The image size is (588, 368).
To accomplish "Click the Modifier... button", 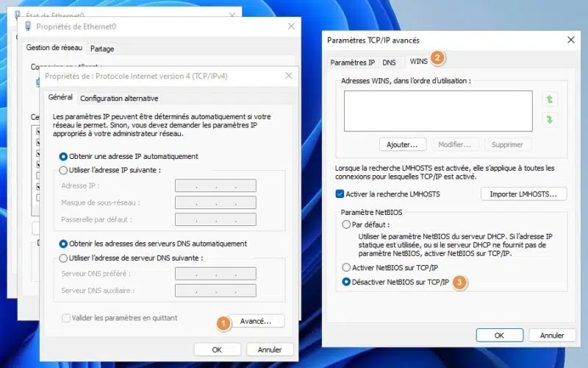I will pos(455,144).
